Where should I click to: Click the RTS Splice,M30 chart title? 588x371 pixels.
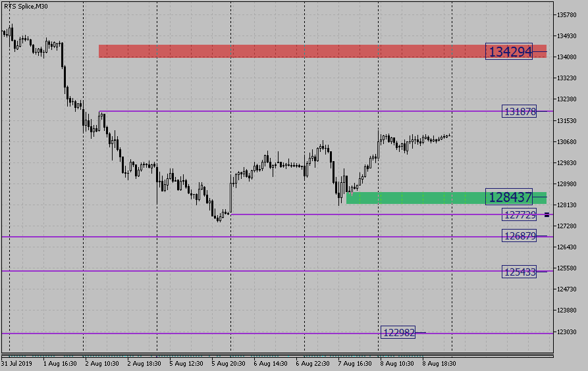pos(26,6)
